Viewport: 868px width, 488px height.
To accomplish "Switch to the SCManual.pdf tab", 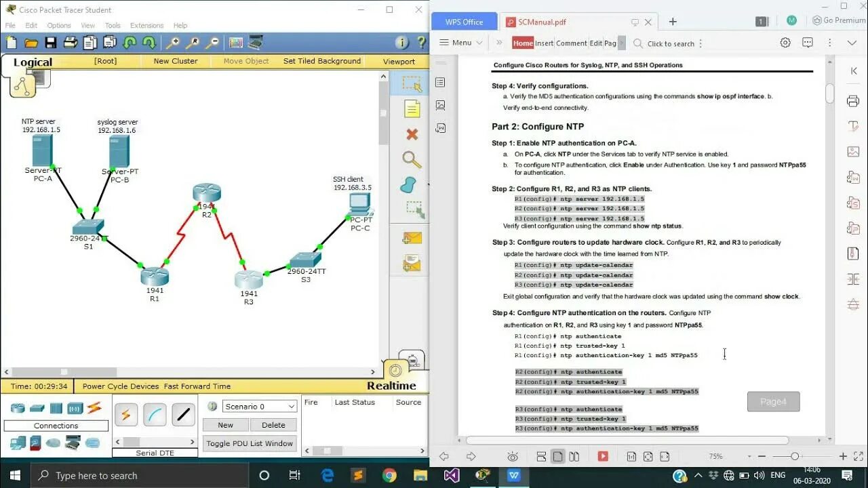I will pyautogui.click(x=579, y=22).
